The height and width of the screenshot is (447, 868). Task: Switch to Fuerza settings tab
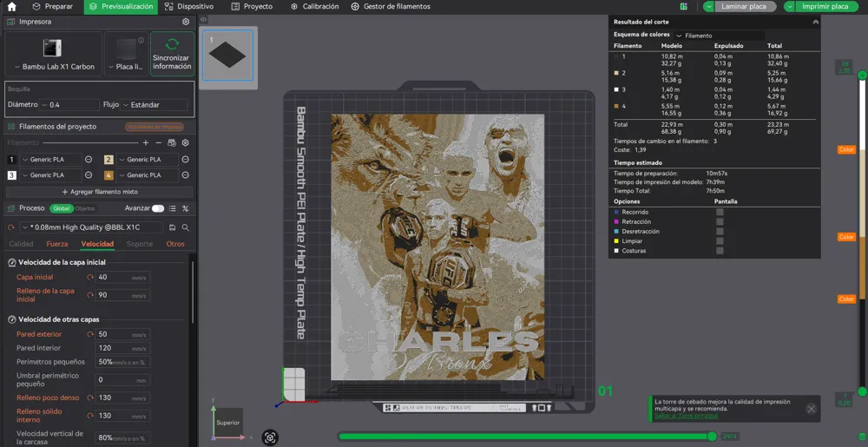[x=57, y=244]
